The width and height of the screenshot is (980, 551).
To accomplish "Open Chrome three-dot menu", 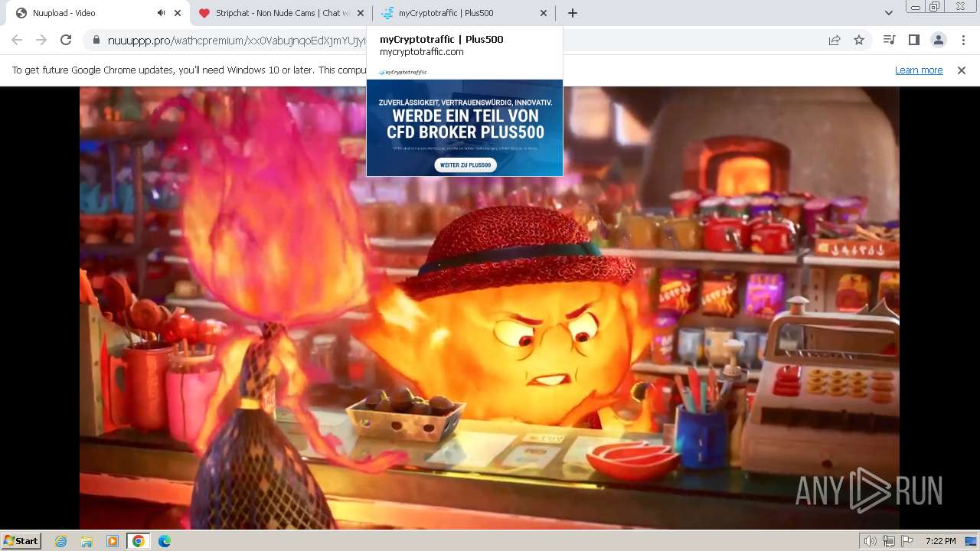I will [962, 41].
